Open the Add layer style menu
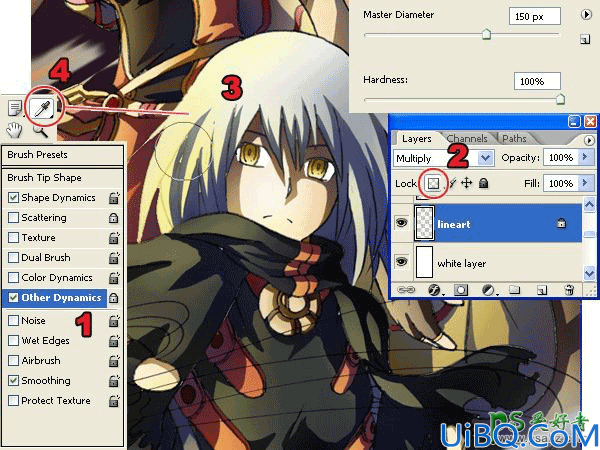The height and width of the screenshot is (450, 600). point(435,290)
